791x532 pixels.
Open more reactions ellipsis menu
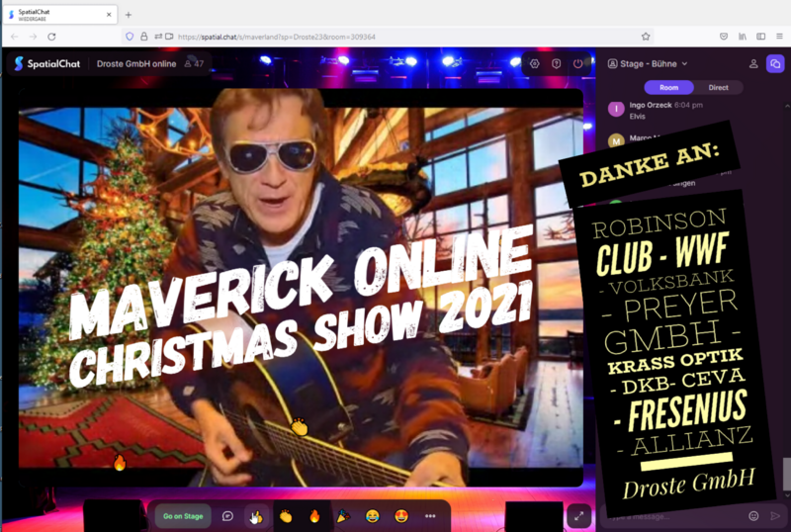(430, 516)
